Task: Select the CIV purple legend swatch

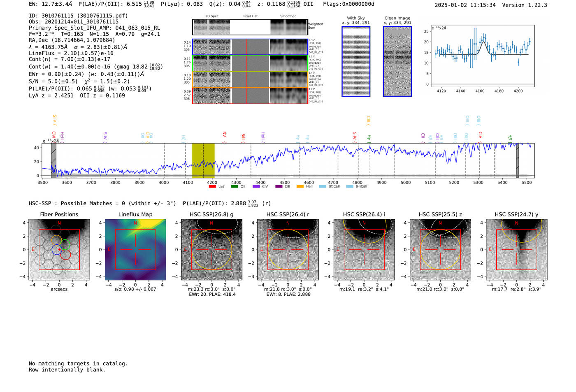Action: pos(256,186)
